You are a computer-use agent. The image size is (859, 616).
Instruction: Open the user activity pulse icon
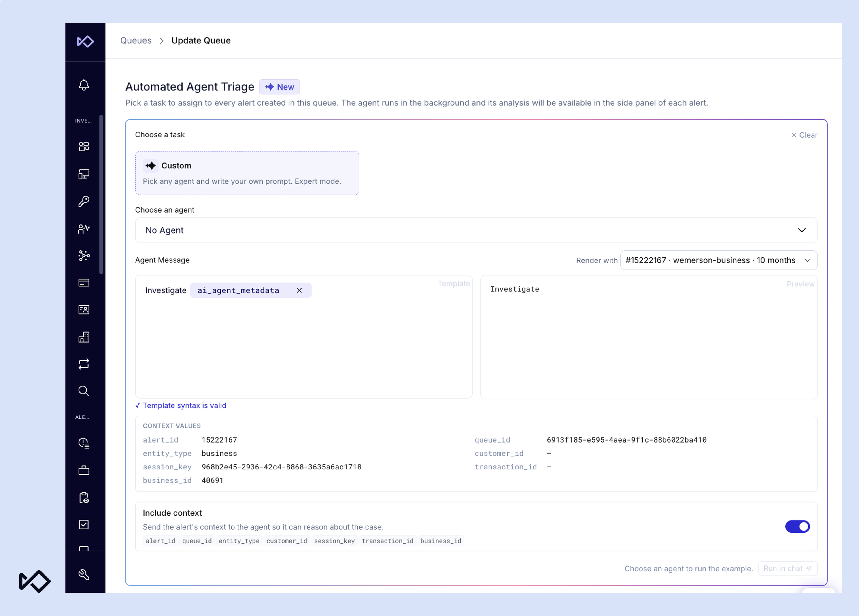(84, 228)
